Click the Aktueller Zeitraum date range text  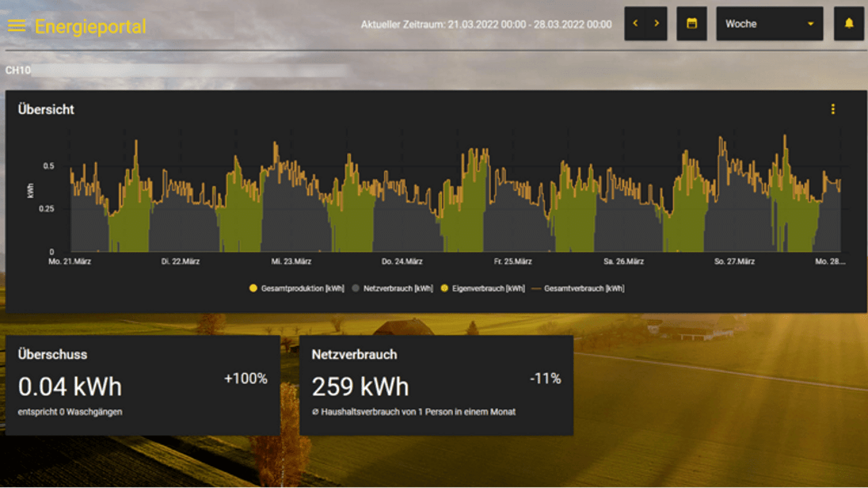[486, 24]
